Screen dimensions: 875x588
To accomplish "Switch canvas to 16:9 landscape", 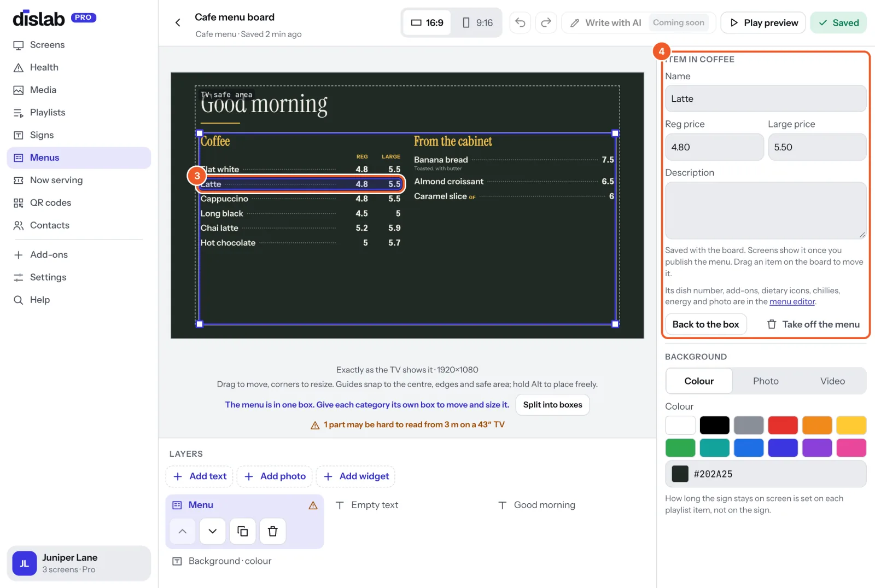I will [x=427, y=22].
